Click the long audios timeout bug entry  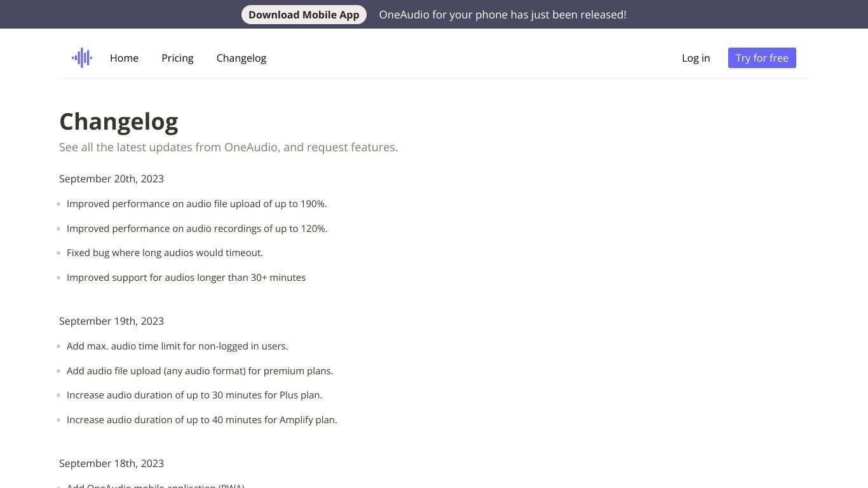tap(165, 253)
